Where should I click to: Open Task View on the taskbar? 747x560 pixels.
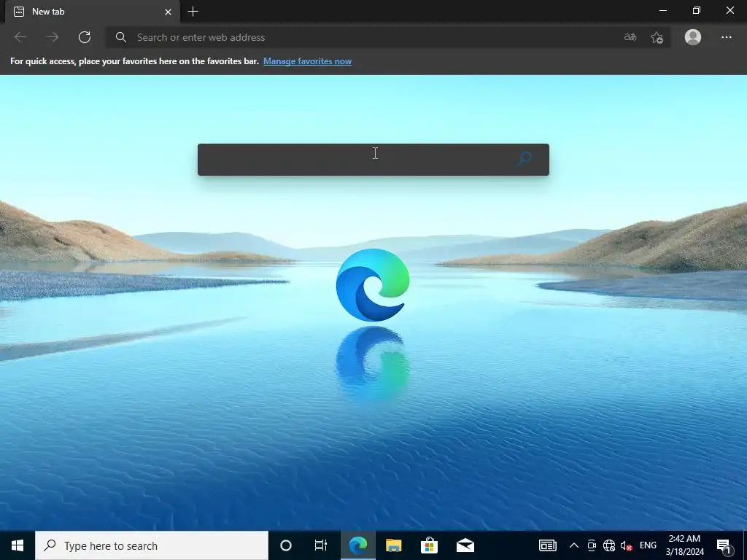[321, 545]
